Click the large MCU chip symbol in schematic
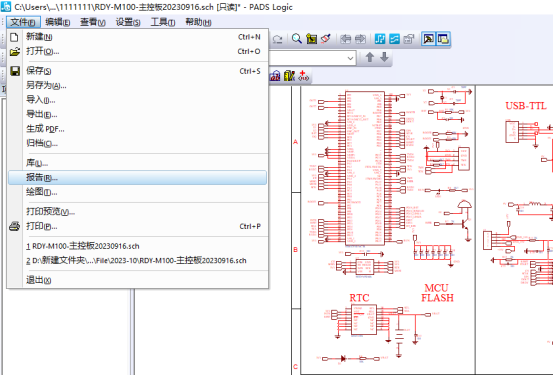Image resolution: width=554 pixels, height=376 pixels. (365, 168)
